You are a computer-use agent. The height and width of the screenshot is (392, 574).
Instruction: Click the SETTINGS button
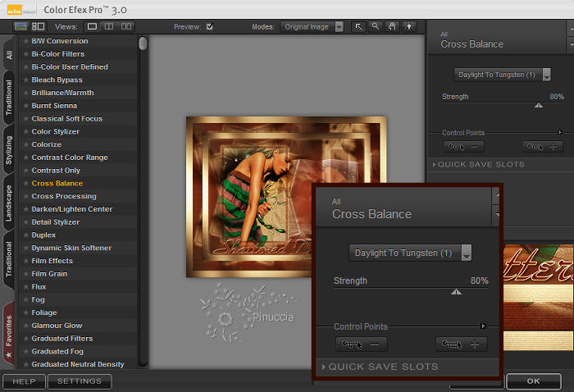[x=80, y=381]
